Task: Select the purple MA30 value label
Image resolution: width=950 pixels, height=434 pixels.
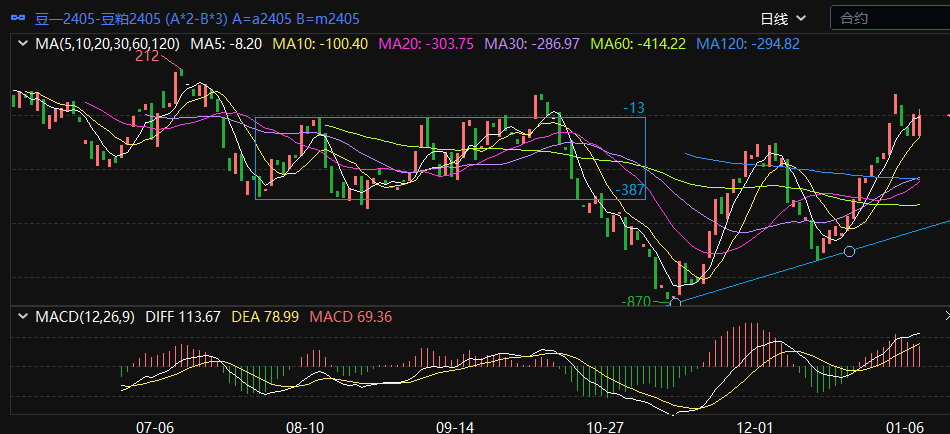Action: (532, 44)
